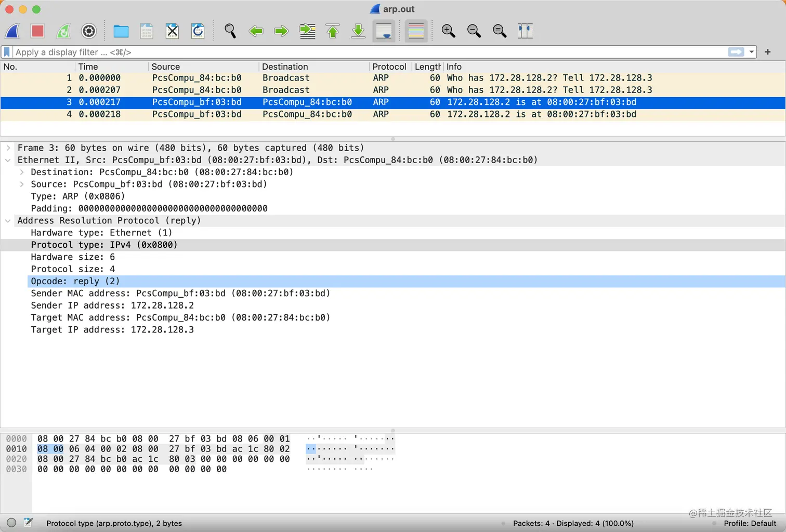Toggle auto-scroll during live capture
786x532 pixels.
[x=384, y=31]
